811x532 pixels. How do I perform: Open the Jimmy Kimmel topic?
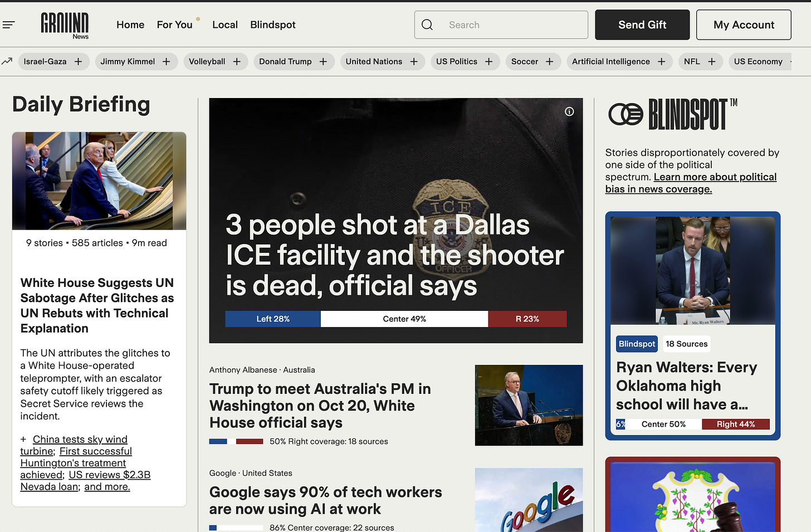tap(128, 61)
